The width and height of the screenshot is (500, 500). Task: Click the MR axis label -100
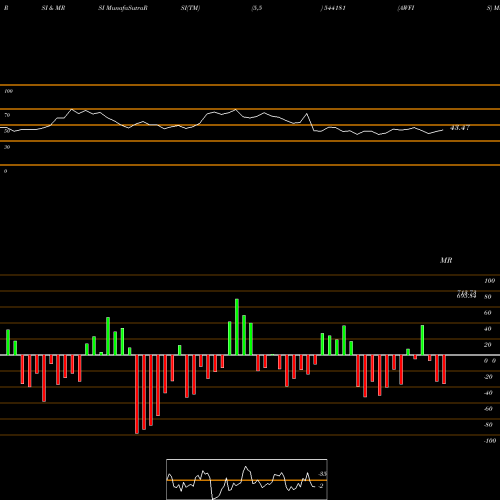pos(490,441)
